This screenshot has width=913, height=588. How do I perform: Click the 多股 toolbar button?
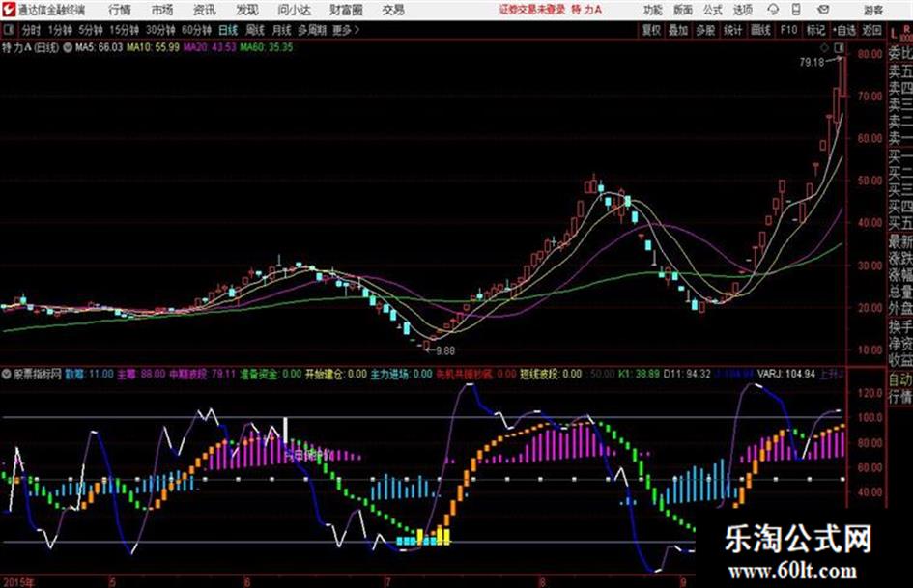coord(705,30)
